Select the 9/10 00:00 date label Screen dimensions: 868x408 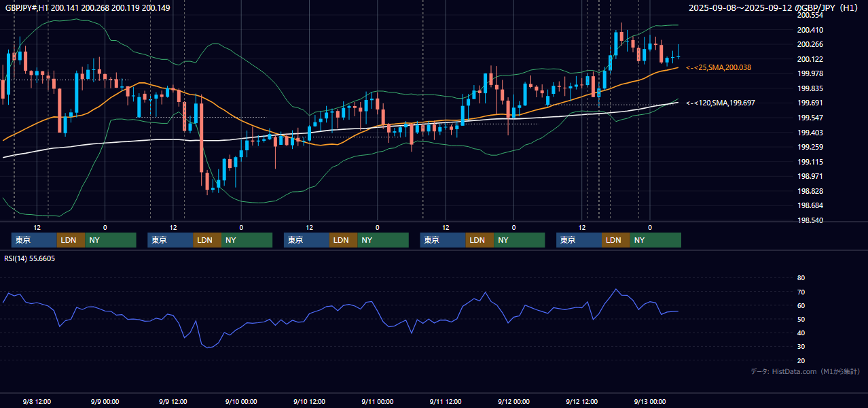(x=241, y=401)
